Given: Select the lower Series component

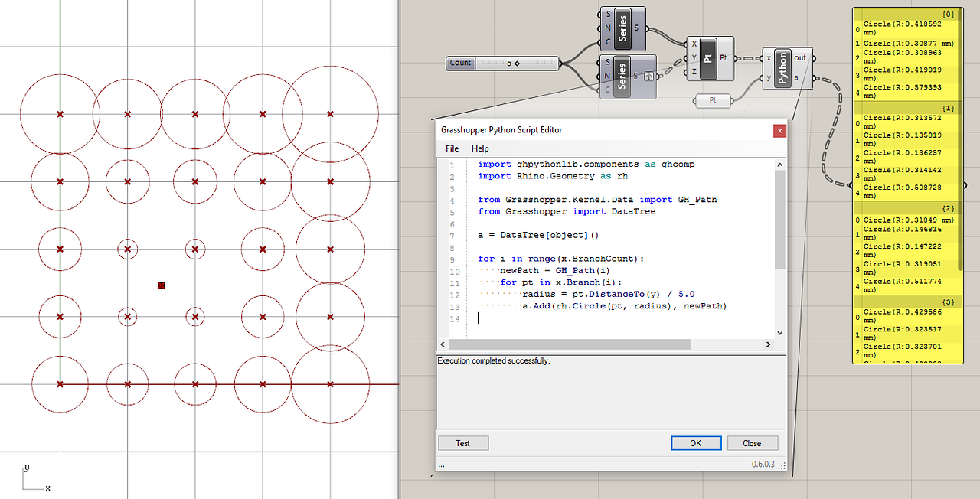Looking at the screenshot, I should click(x=623, y=76).
